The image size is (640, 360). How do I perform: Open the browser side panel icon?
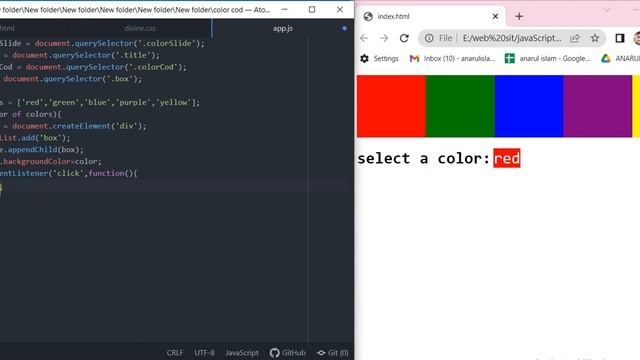(620, 38)
